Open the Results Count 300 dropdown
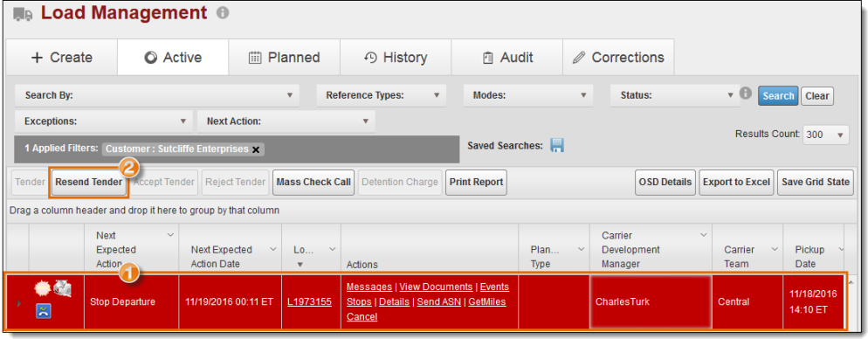This screenshot has height=339, width=868. point(825,135)
